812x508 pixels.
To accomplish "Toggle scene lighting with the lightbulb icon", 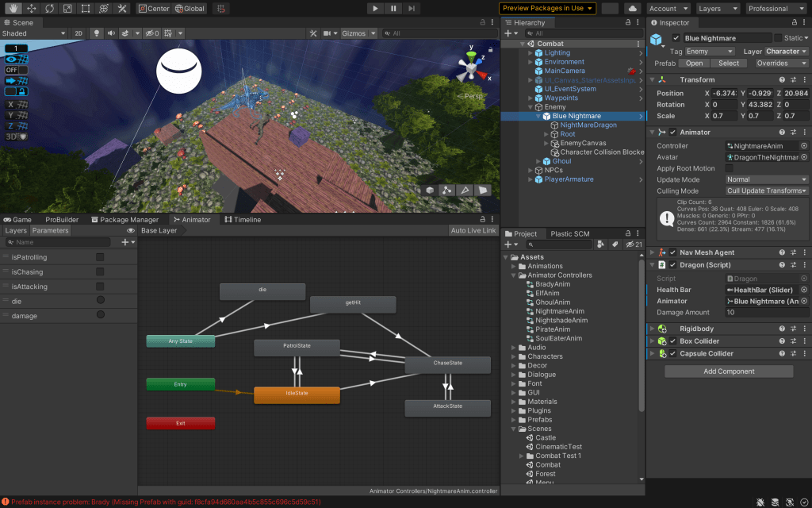I will coord(97,33).
